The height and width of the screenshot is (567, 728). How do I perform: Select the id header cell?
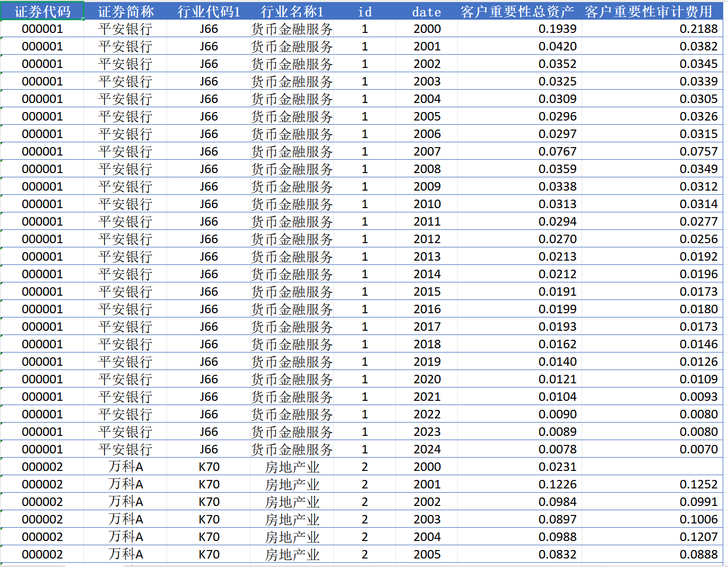point(365,11)
